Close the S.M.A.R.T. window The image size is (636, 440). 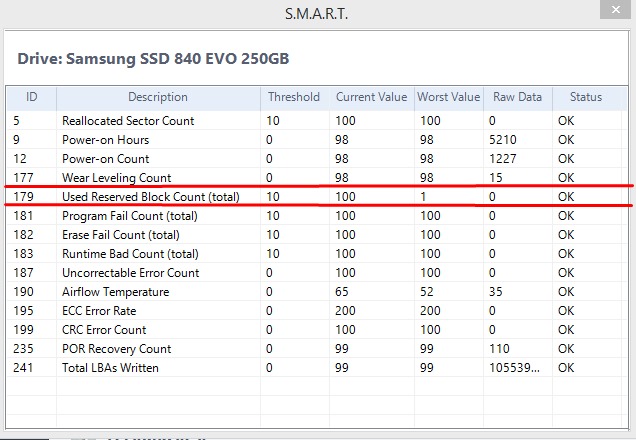[615, 10]
